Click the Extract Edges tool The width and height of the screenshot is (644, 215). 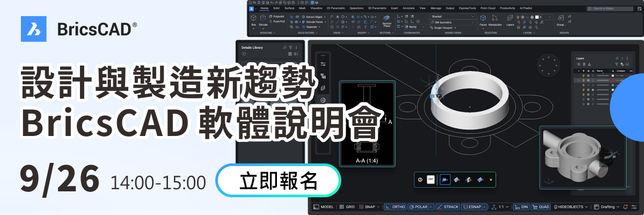(314, 17)
